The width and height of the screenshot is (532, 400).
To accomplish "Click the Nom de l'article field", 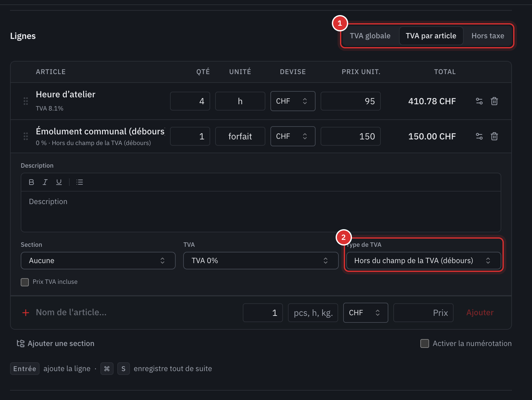I will tap(136, 313).
